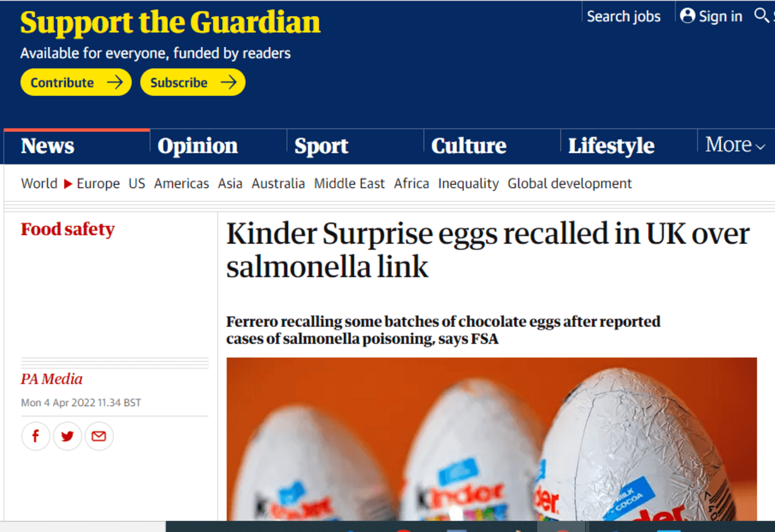Click the Sign in person icon

687,15
